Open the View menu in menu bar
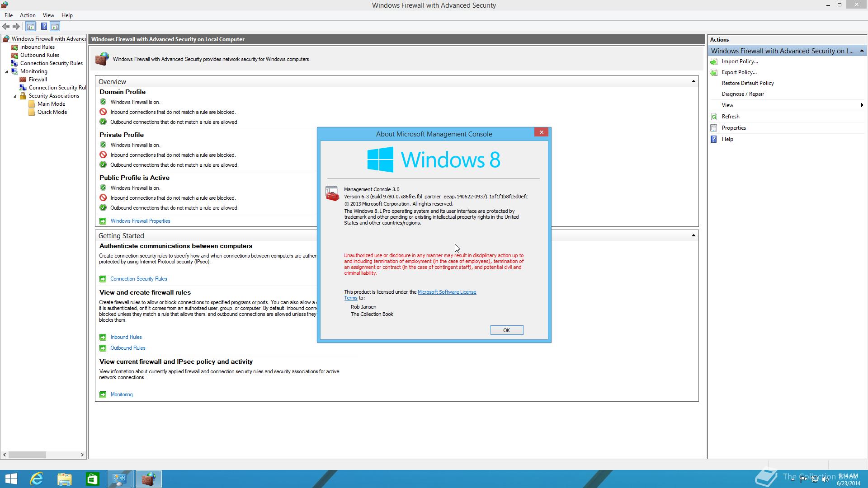The image size is (868, 488). click(x=48, y=15)
